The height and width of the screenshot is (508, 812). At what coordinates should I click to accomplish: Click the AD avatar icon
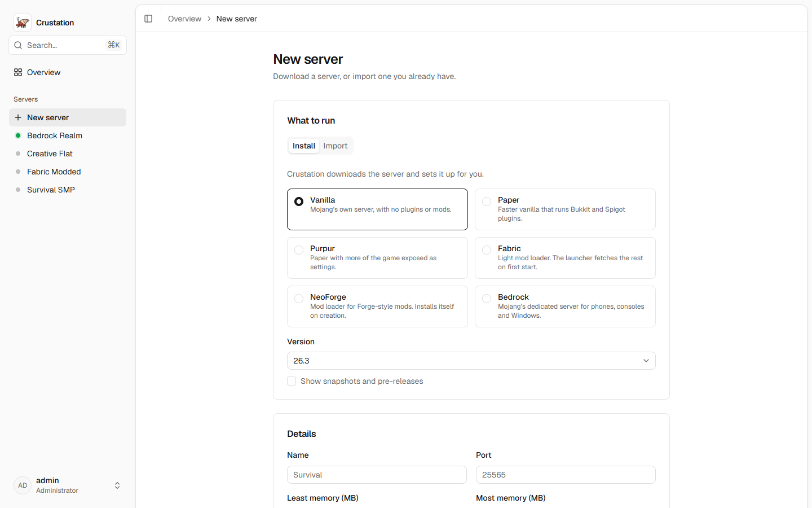[23, 485]
